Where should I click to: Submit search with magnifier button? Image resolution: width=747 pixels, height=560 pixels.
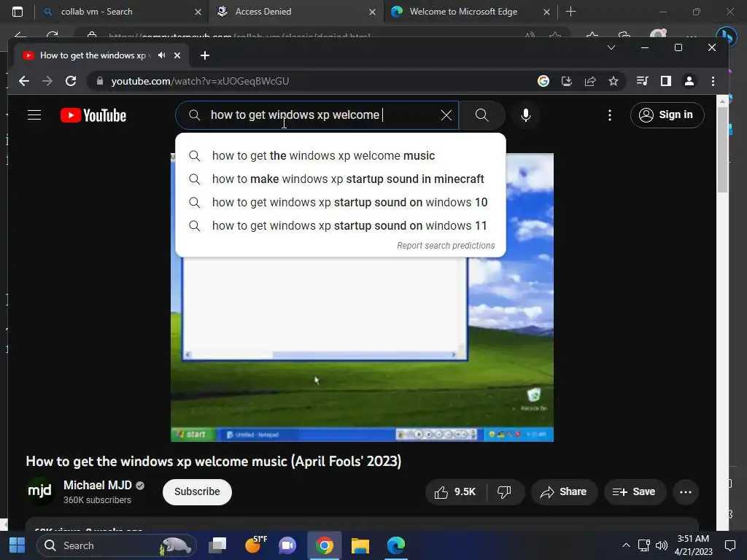(481, 114)
